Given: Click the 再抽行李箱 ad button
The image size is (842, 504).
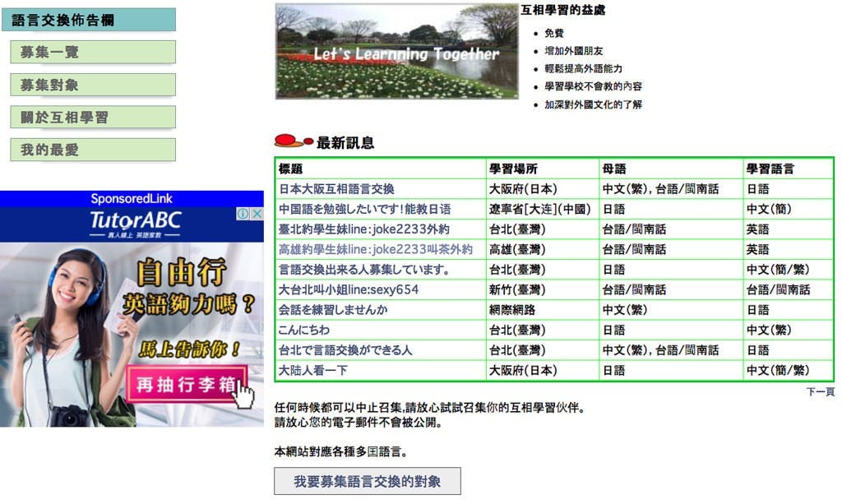Looking at the screenshot, I should pos(187,384).
